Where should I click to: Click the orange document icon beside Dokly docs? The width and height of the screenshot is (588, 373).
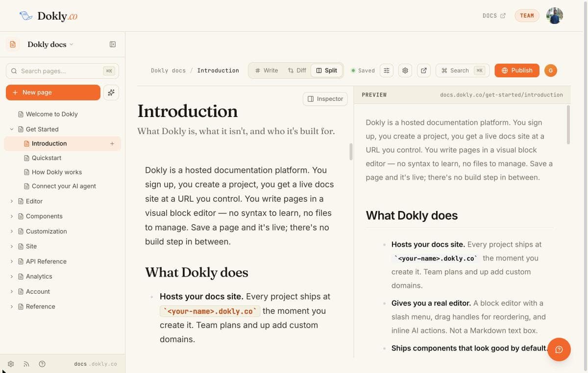[13, 44]
